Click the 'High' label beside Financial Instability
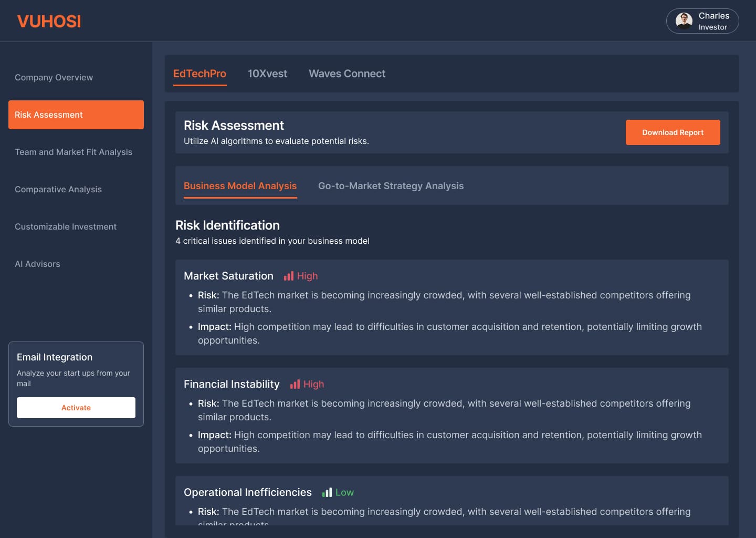Image resolution: width=756 pixels, height=538 pixels. (313, 384)
